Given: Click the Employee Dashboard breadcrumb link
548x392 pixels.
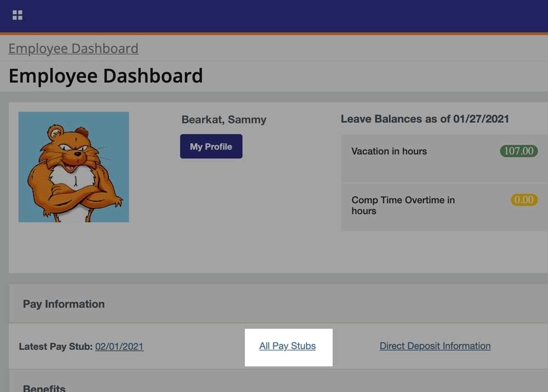Looking at the screenshot, I should pyautogui.click(x=73, y=48).
